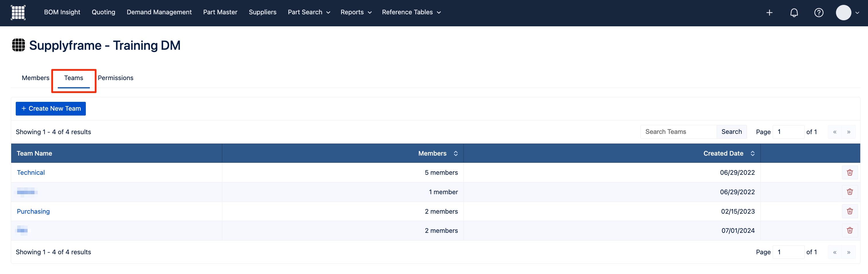
Task: Open the help question mark icon
Action: click(819, 13)
